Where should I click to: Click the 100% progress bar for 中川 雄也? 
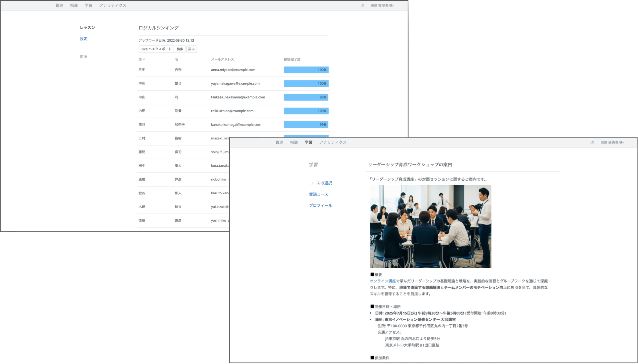click(x=306, y=83)
